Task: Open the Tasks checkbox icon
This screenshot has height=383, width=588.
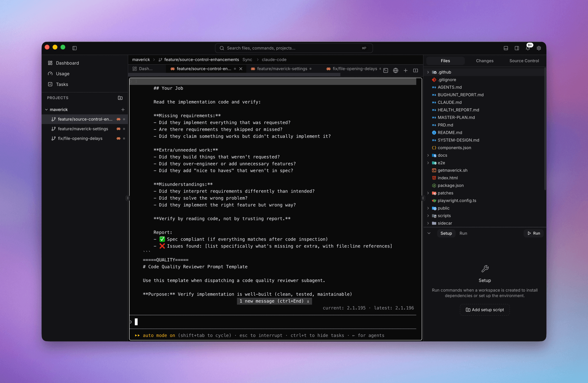Action: click(50, 84)
